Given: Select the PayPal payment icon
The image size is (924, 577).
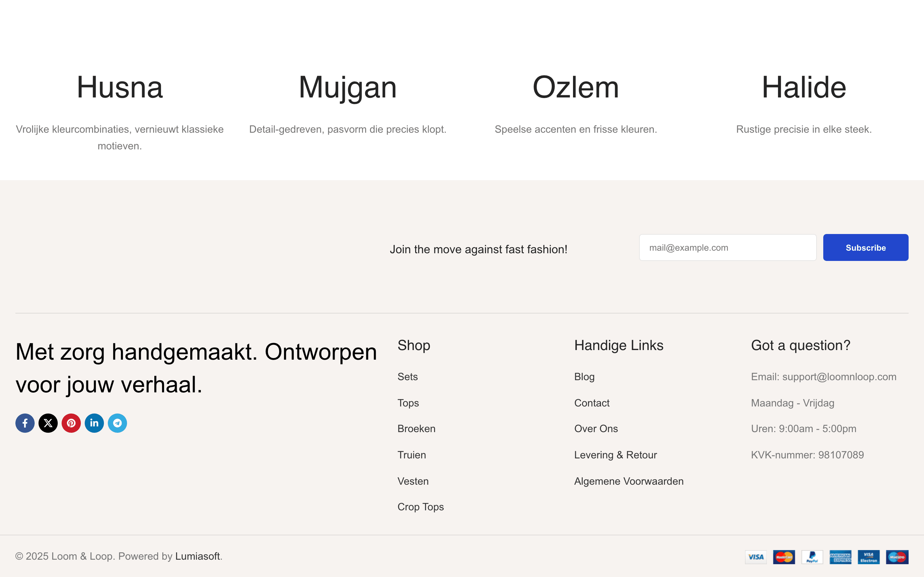Looking at the screenshot, I should [812, 557].
